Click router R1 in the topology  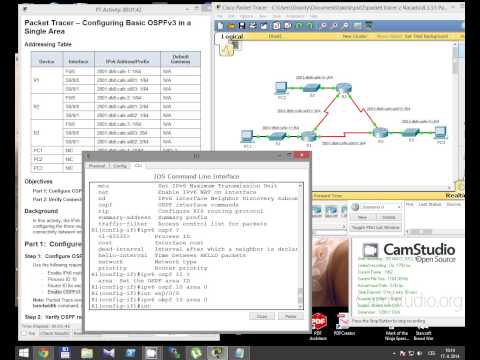(x=309, y=137)
